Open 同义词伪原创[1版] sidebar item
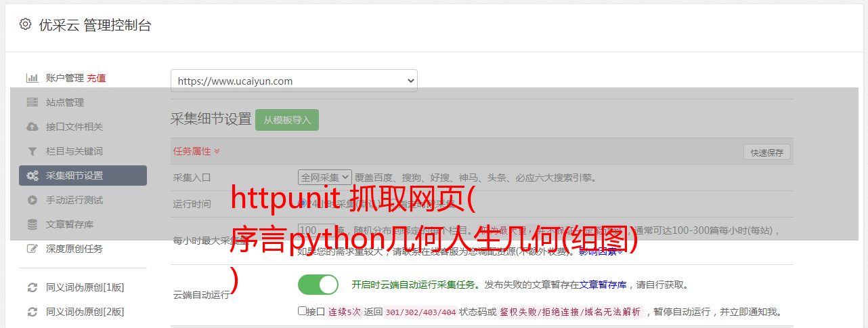 85,287
